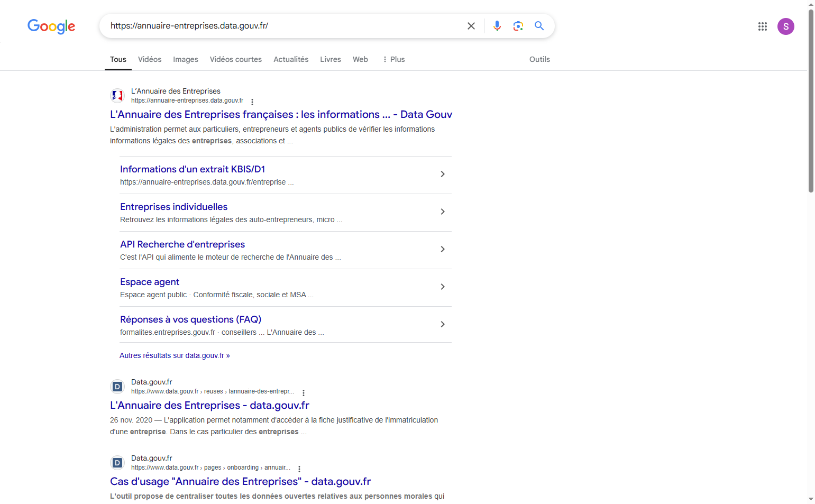
Task: Open the Informations d'un extrait KBIS/D1 link
Action: [193, 169]
